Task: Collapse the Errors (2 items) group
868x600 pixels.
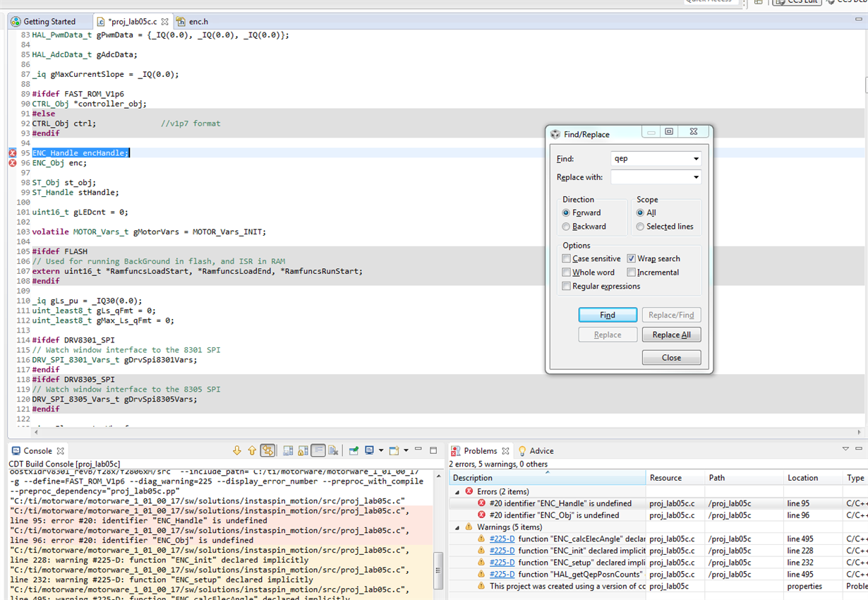Action: (457, 491)
